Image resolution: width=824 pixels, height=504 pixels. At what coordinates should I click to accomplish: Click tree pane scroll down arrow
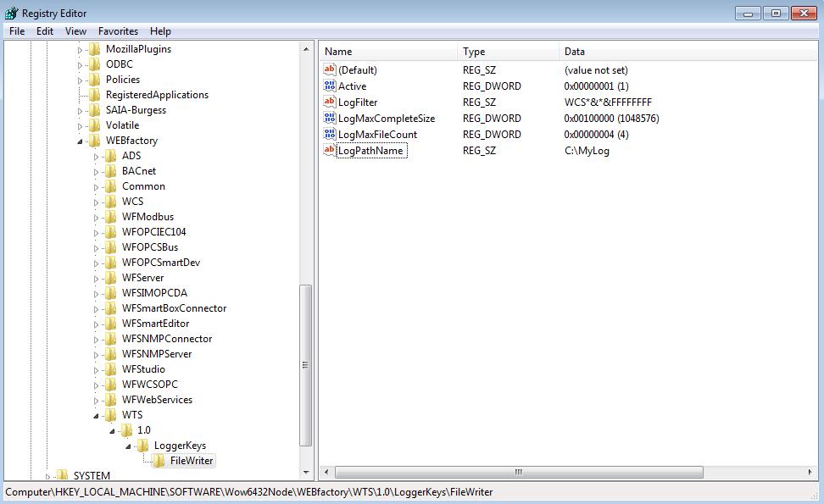[x=306, y=472]
